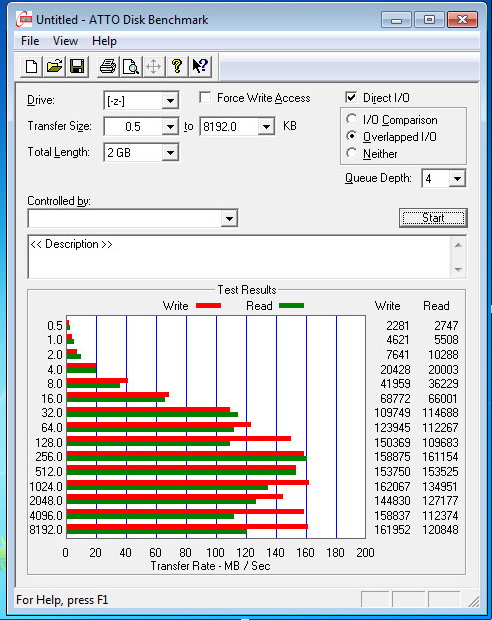
Task: Expand the Queue Depth dropdown
Action: (x=457, y=179)
